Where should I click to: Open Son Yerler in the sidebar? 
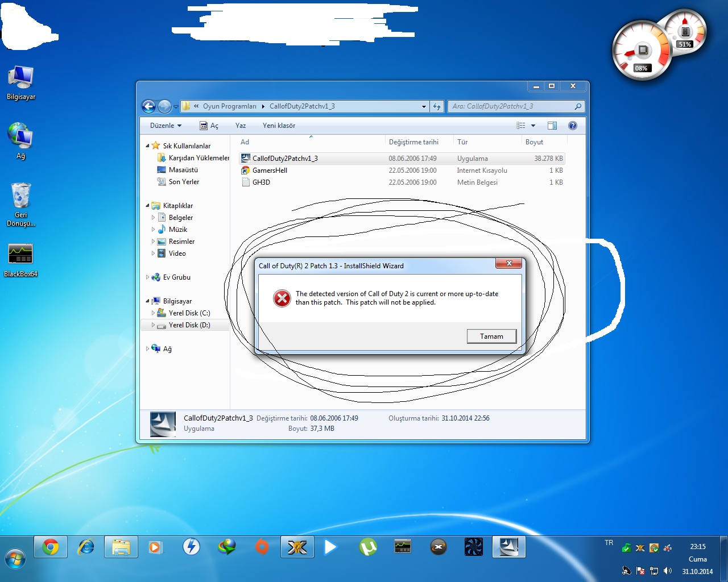(178, 182)
